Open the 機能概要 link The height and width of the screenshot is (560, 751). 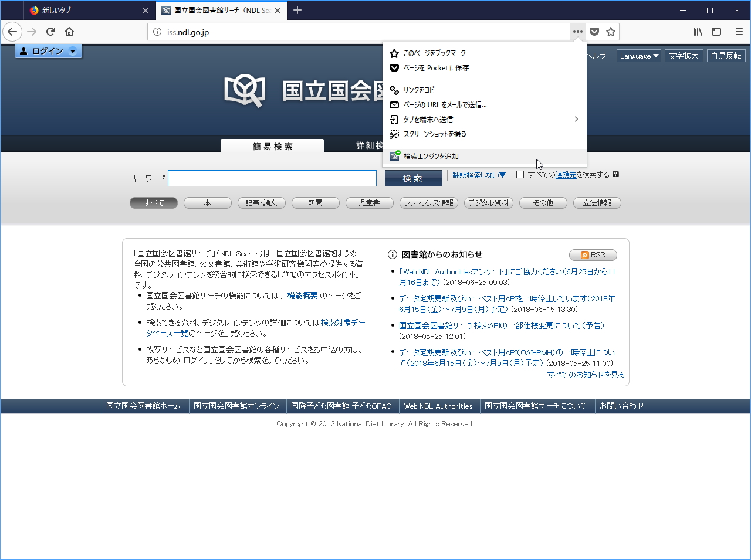click(x=302, y=296)
